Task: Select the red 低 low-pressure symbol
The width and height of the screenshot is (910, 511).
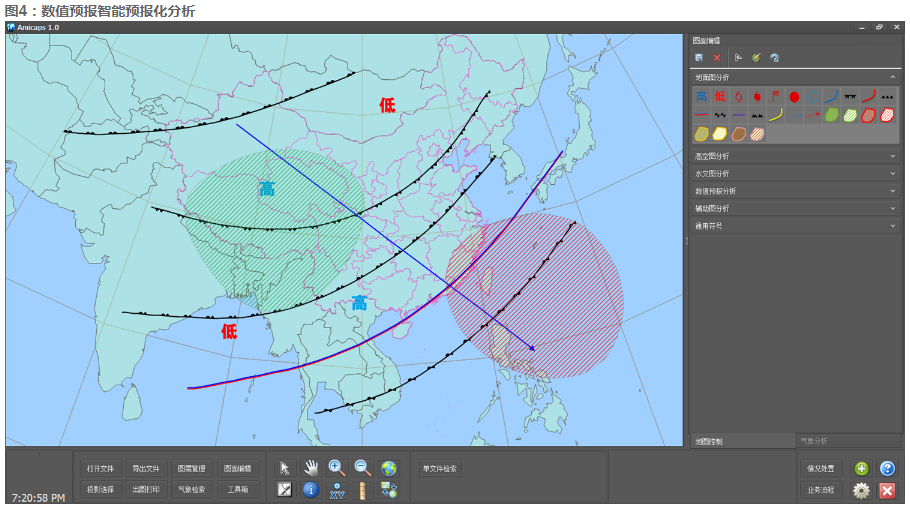Action: pyautogui.click(x=720, y=96)
